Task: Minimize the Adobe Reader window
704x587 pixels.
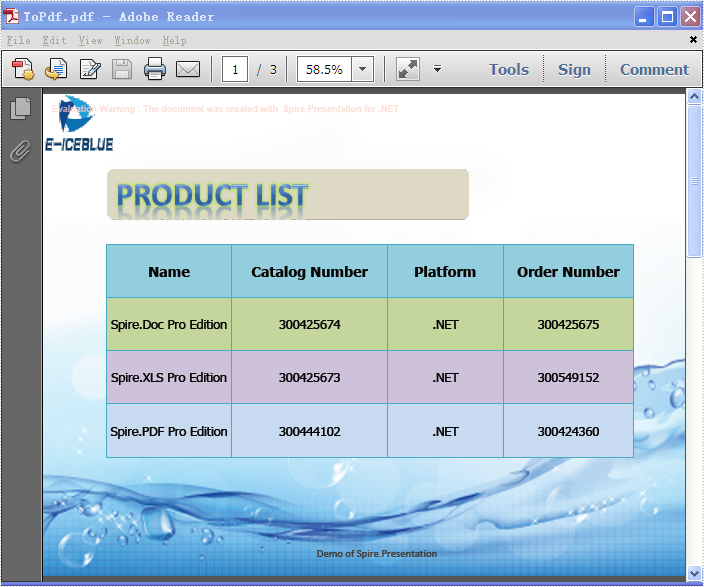Action: (x=644, y=17)
